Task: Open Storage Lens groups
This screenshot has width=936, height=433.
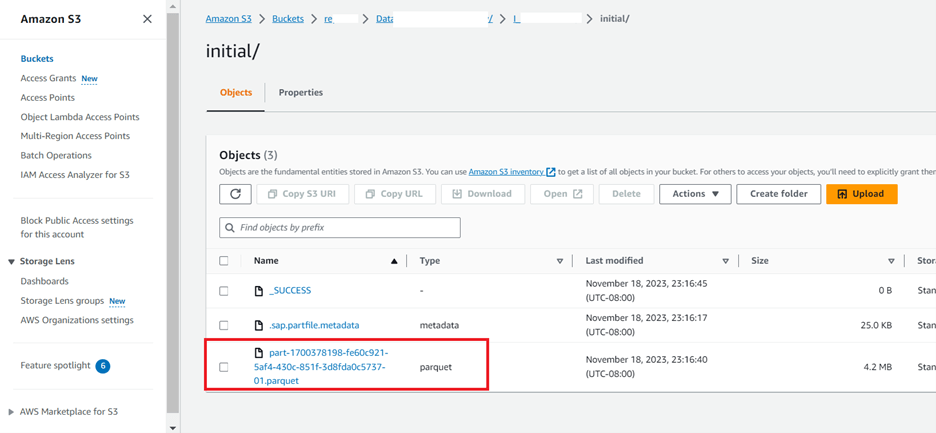Action: click(62, 300)
